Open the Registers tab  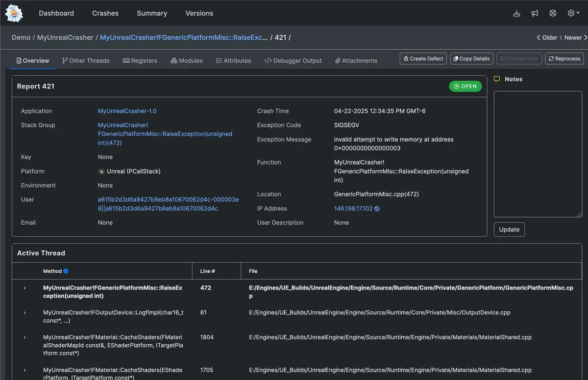click(140, 61)
